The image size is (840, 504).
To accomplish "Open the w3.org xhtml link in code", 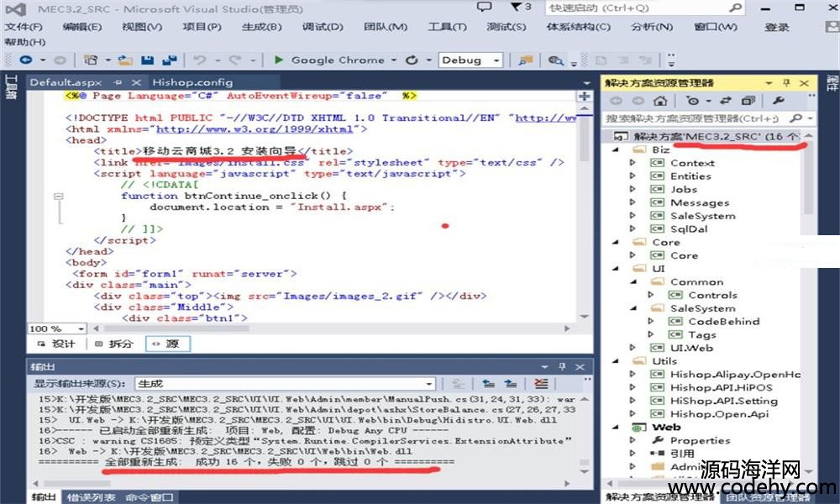I will [x=255, y=129].
